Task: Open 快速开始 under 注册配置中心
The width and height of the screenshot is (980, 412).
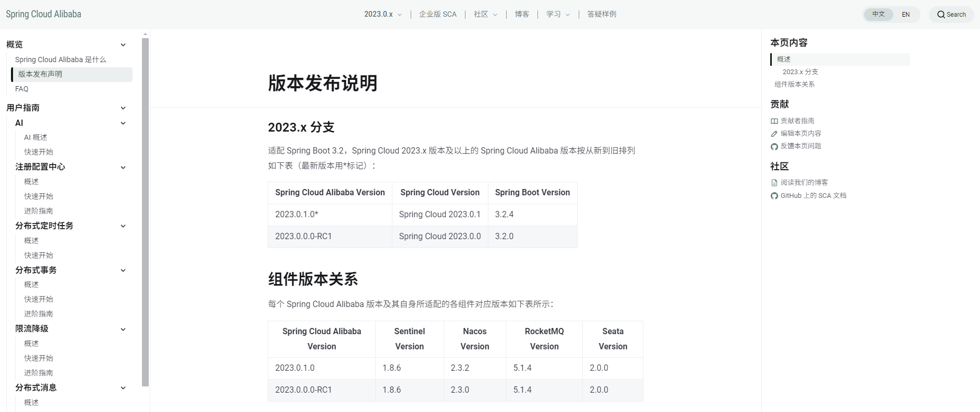Action: pyautogui.click(x=39, y=196)
